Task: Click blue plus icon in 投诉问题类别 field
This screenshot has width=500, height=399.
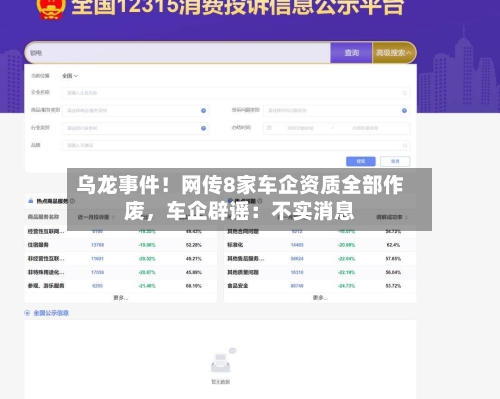Action: [404, 111]
